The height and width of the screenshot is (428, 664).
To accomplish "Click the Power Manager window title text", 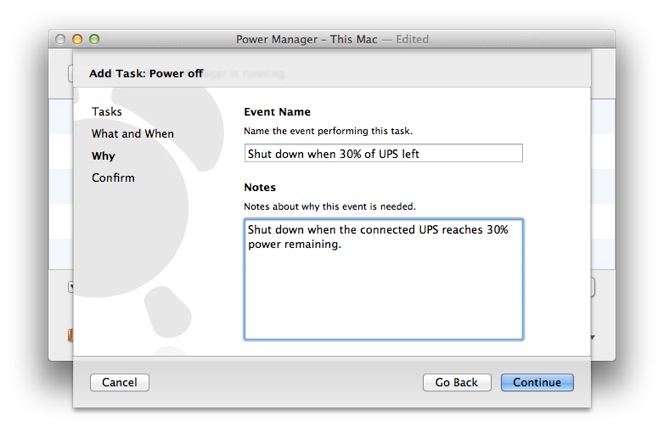I will click(x=332, y=39).
